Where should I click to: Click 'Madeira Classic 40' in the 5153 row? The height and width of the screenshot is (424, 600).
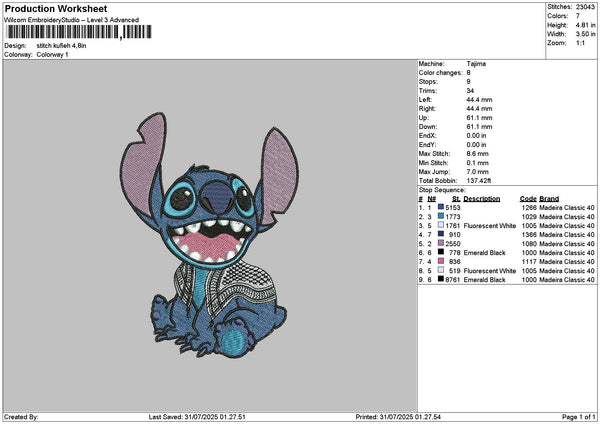point(567,208)
